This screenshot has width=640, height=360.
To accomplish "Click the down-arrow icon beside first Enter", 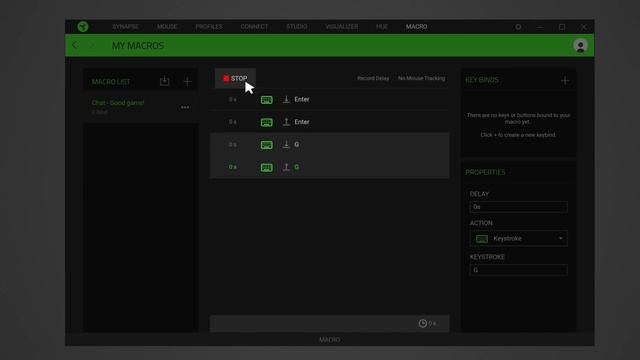I will click(x=287, y=99).
